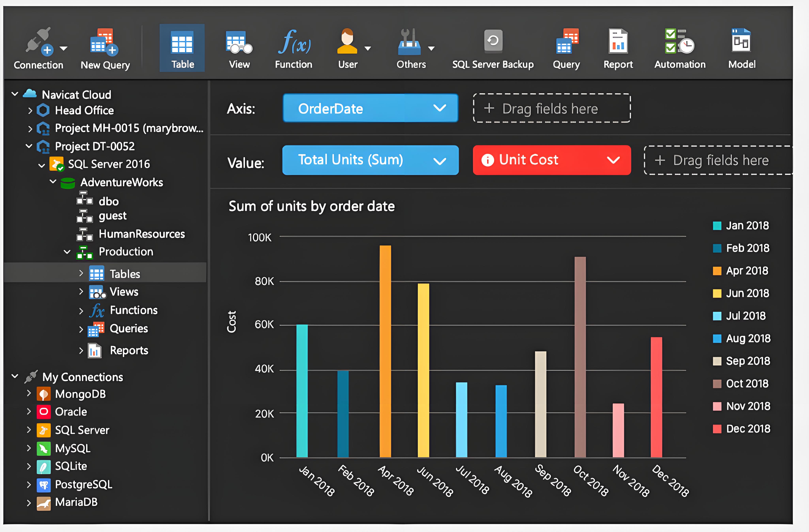Viewport: 809px width, 532px height.
Task: Select the AdventureWorks database icon
Action: coord(68,183)
